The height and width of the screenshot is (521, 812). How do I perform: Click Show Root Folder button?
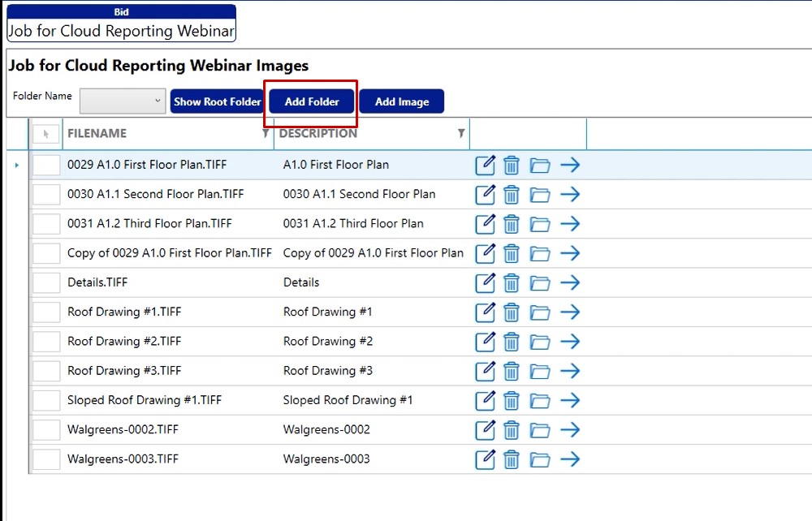(x=217, y=102)
